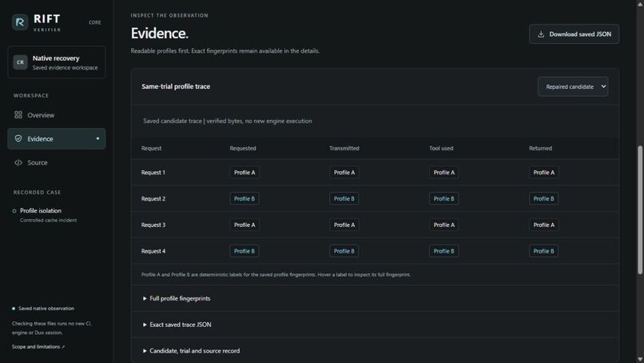644x363 pixels.
Task: Open the Repaired candidate dropdown
Action: [573, 86]
